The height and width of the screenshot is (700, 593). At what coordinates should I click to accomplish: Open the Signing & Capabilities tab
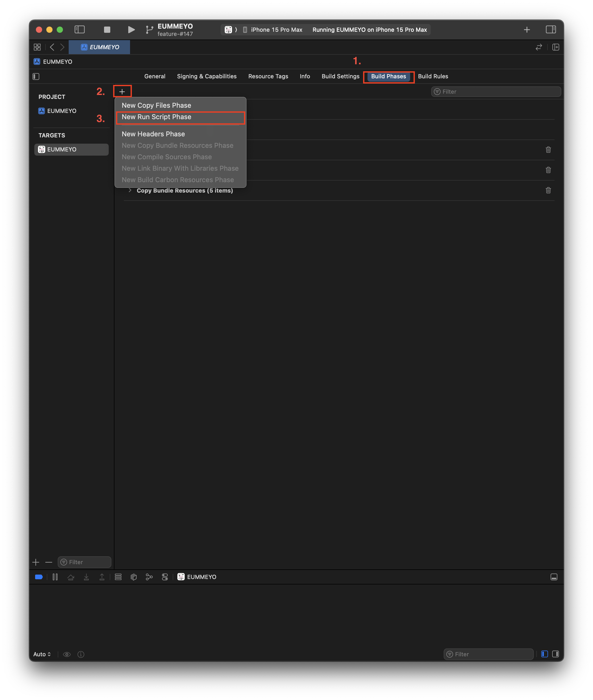tap(207, 76)
